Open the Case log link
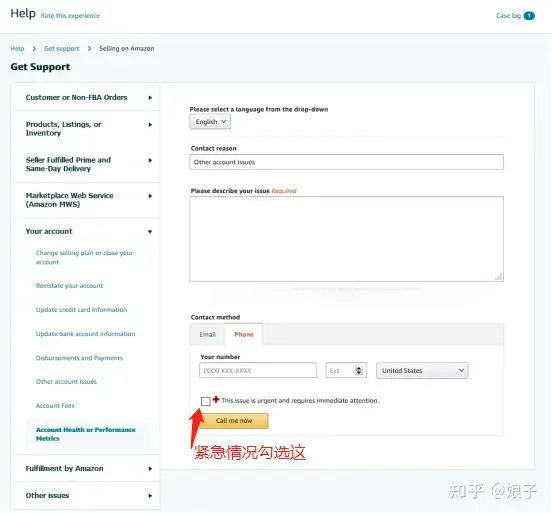 coord(508,16)
